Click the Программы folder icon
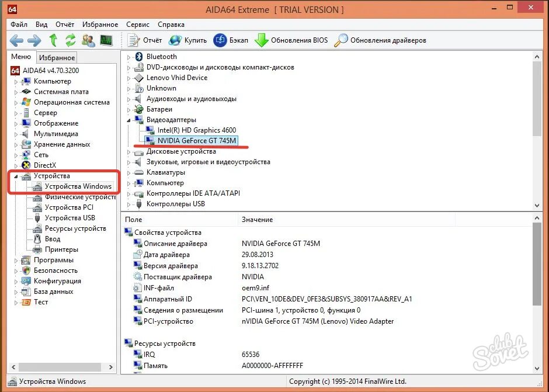549x392 pixels. tap(26, 261)
